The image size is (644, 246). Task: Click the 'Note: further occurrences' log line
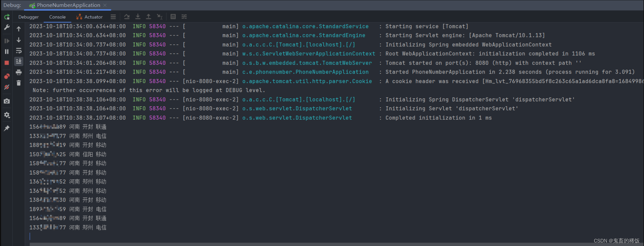(149, 90)
